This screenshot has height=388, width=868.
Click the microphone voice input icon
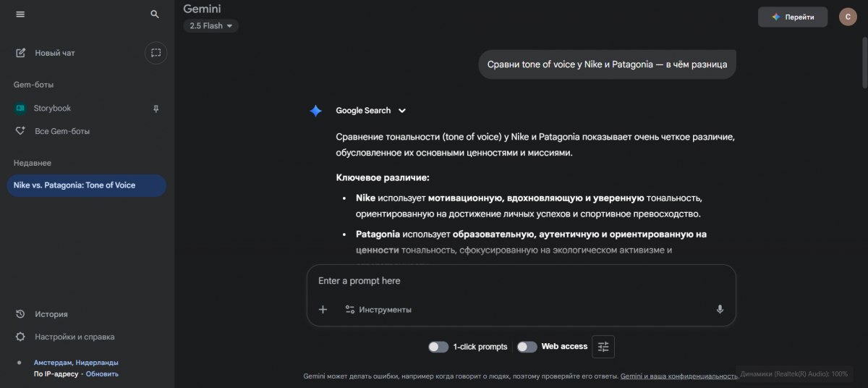720,309
